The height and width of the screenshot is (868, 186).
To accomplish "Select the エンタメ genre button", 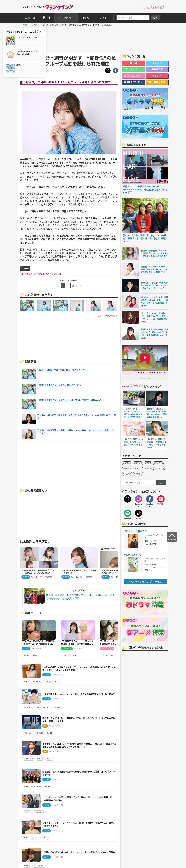I will (157, 63).
